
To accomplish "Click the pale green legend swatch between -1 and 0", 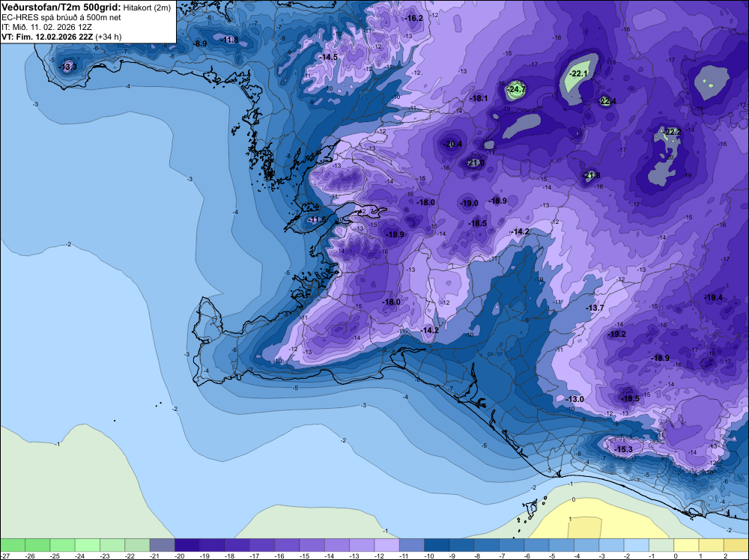I will pos(661,545).
